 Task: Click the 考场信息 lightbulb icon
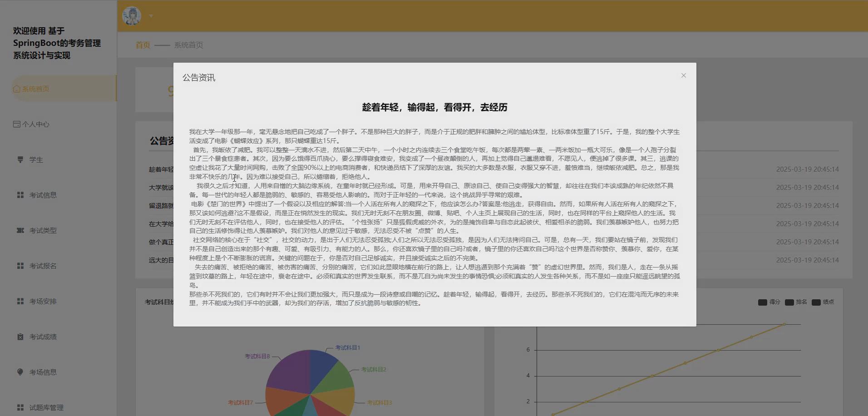[20, 372]
